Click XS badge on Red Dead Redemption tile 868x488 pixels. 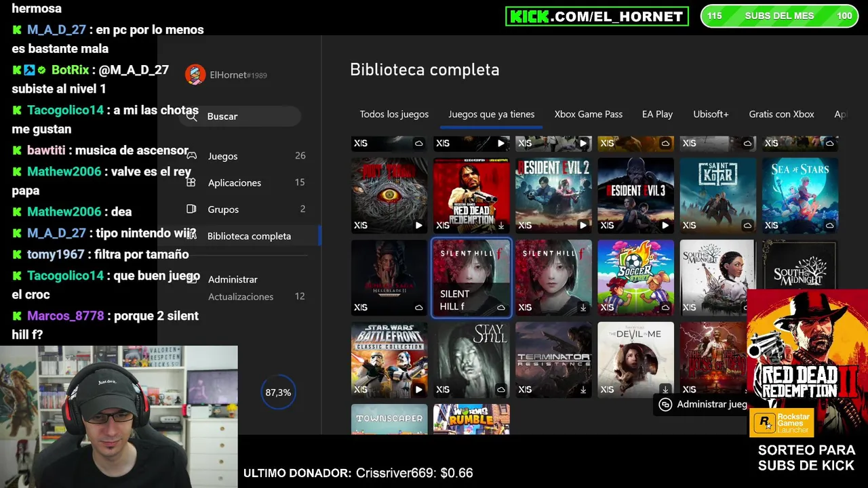click(x=443, y=225)
